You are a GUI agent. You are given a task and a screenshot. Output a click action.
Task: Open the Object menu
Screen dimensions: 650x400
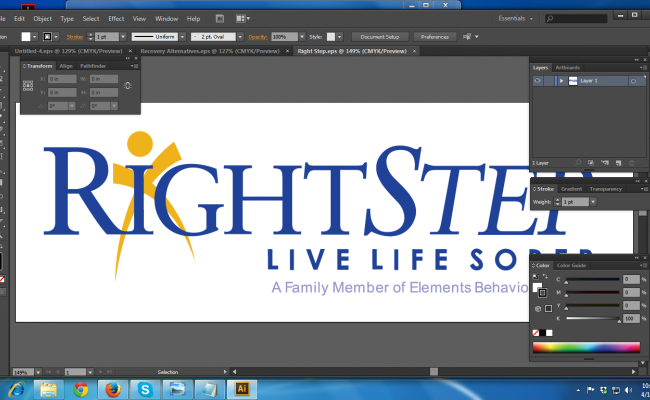[42, 19]
